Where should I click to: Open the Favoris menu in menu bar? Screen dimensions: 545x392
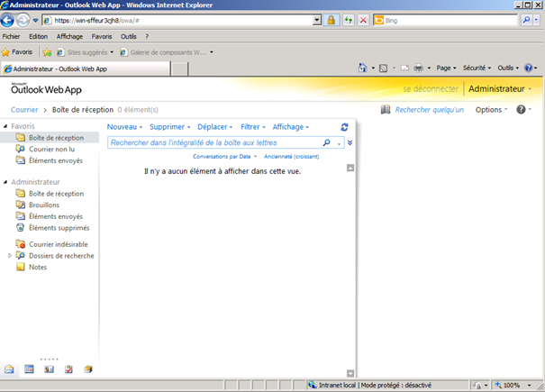coord(102,37)
